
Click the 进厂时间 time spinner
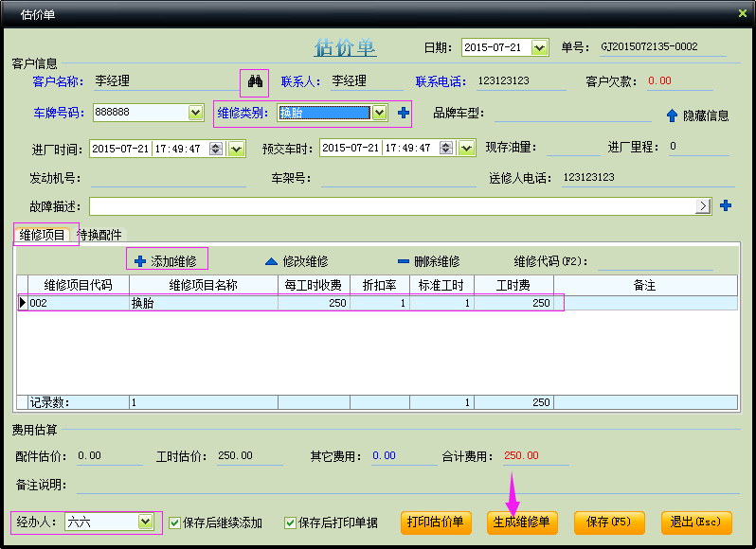[x=215, y=149]
